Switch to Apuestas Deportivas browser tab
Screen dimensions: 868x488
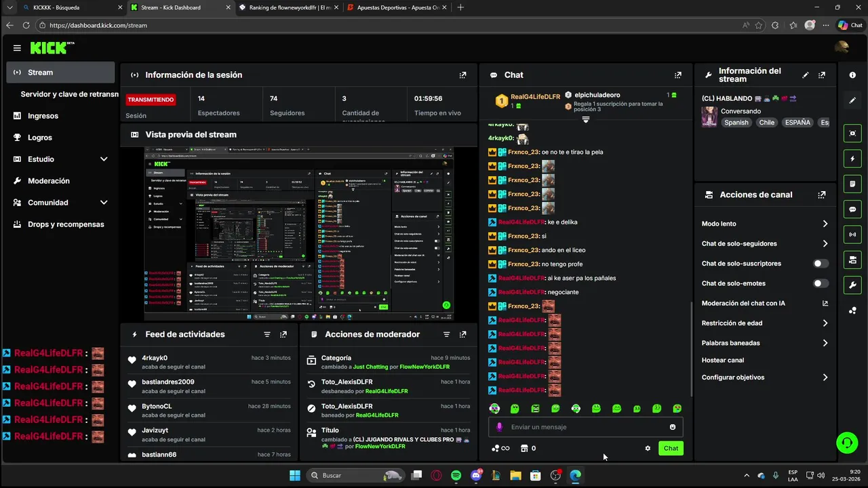coord(397,7)
